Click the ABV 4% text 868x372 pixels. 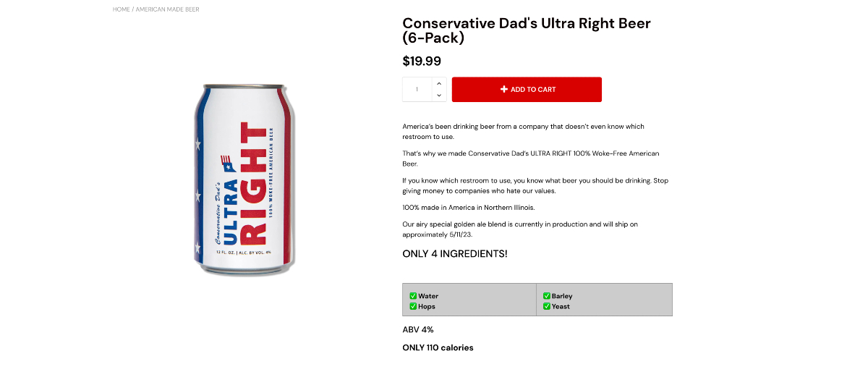coord(418,330)
